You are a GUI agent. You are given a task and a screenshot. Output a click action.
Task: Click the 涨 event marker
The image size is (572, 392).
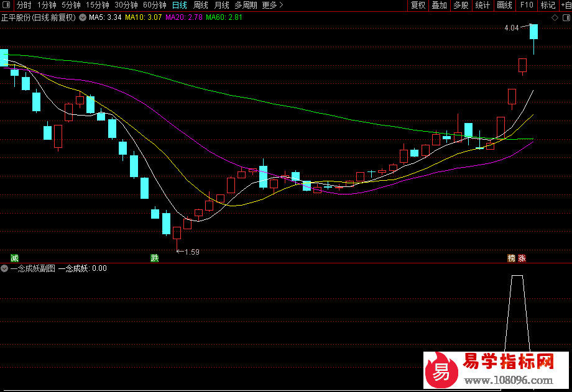pos(522,258)
